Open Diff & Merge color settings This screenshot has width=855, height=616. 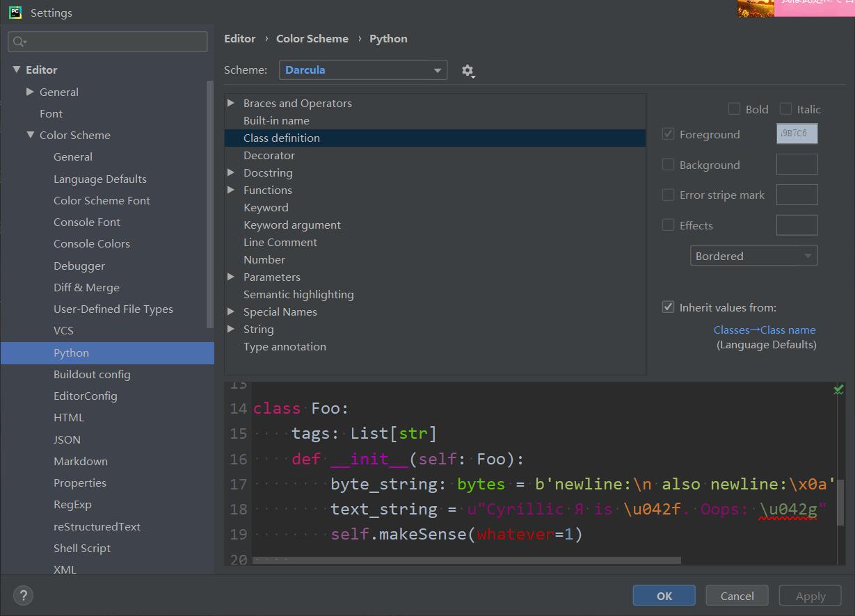[86, 287]
